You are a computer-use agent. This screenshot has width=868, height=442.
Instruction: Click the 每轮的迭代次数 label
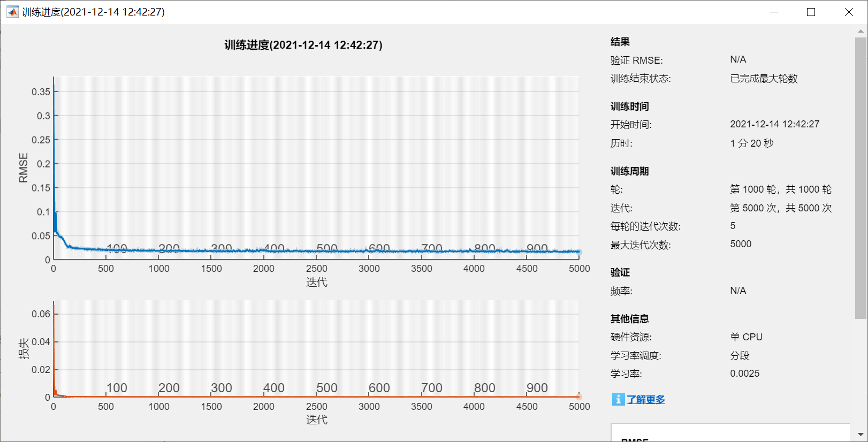point(645,226)
